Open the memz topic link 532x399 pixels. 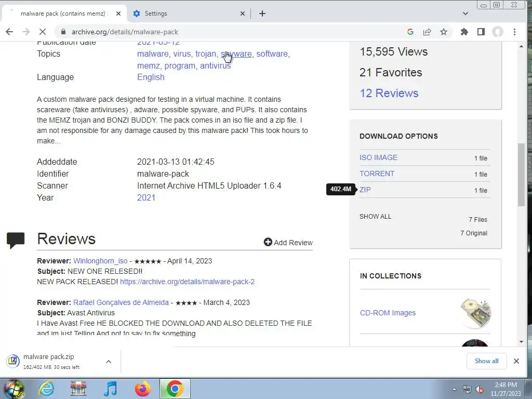[x=148, y=66]
